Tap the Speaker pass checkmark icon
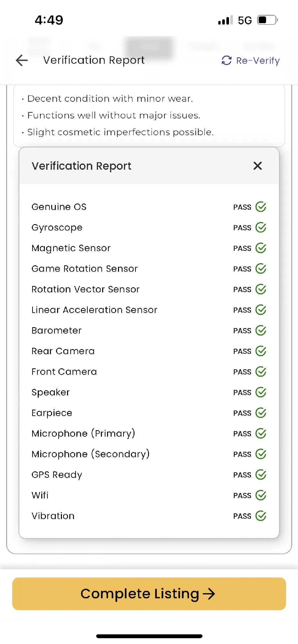The width and height of the screenshot is (298, 644). click(x=261, y=392)
